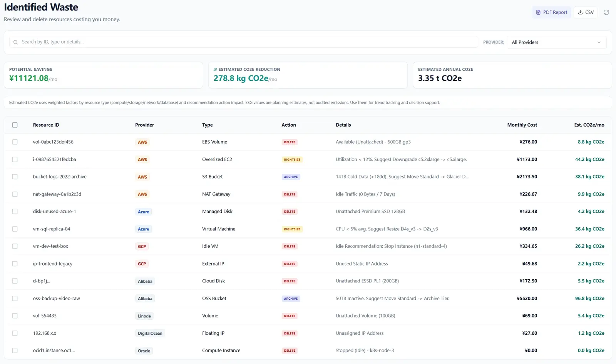
Task: Click the ¥11121.08 potential savings value
Action: [29, 78]
